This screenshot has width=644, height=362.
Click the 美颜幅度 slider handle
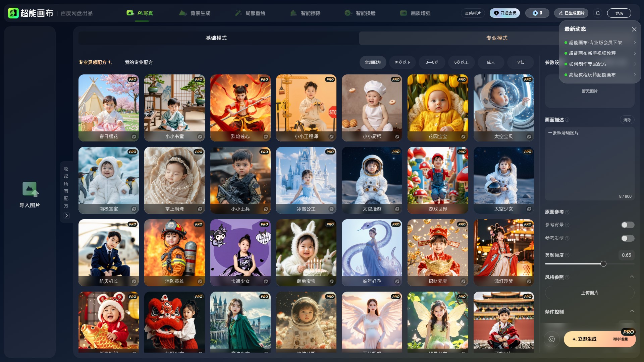(x=603, y=264)
